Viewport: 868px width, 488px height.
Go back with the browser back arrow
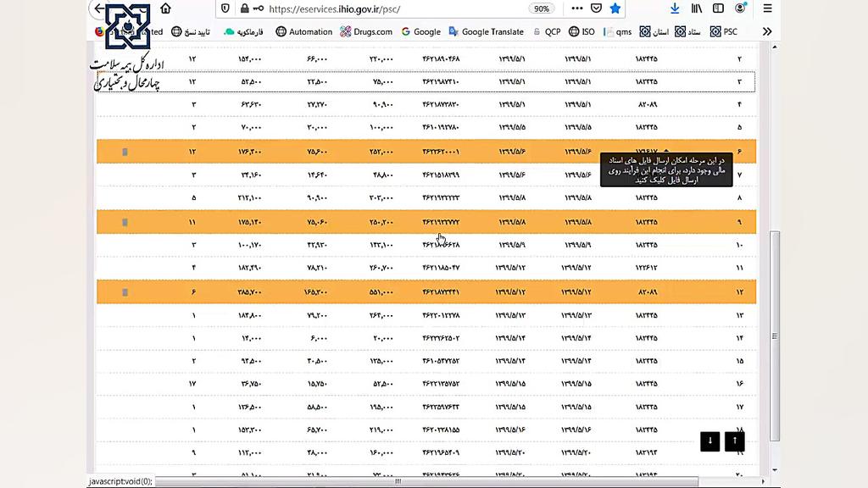tap(99, 8)
